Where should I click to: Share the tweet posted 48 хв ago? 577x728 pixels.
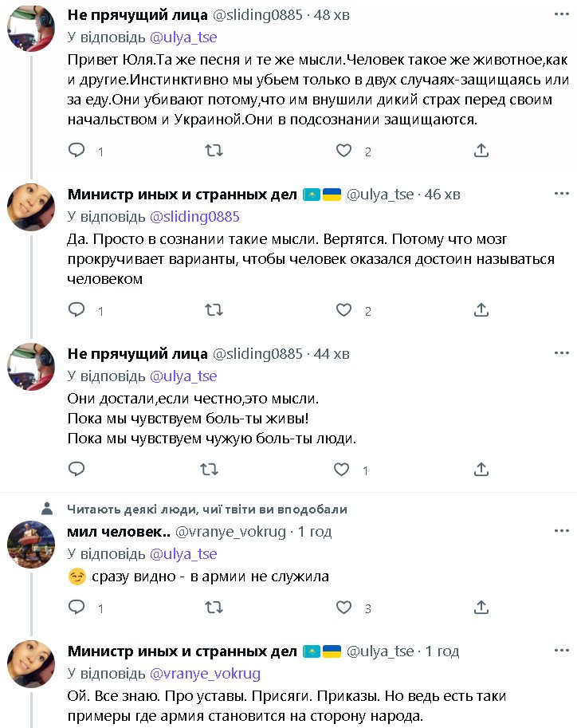[481, 150]
